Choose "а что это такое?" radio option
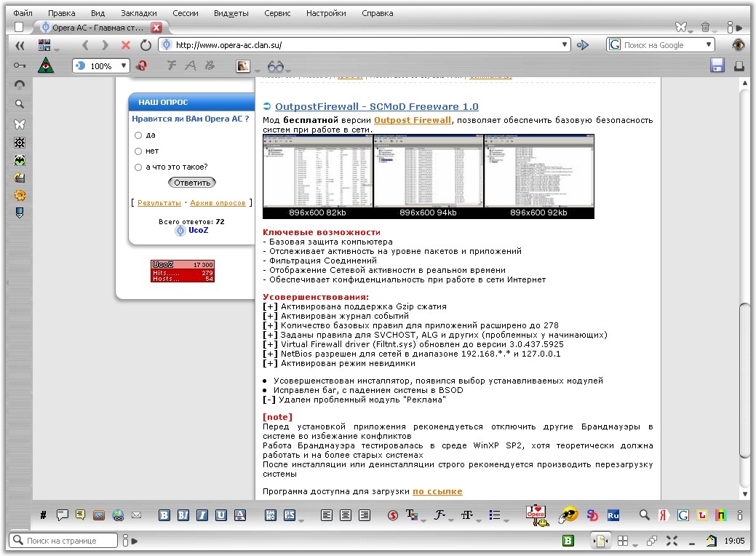The image size is (756, 556). (x=138, y=167)
